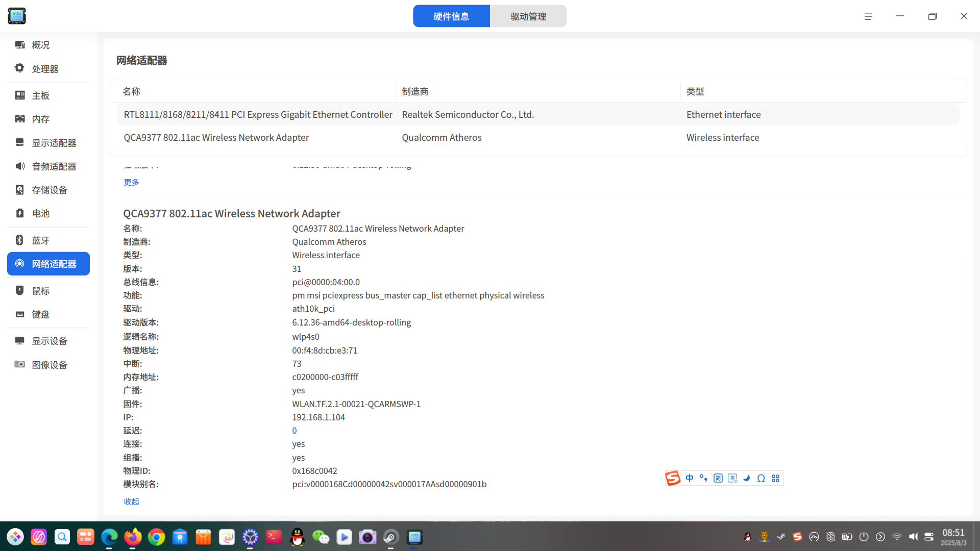Click the MAC address 00:f4:8d:cb:e3:71
The width and height of the screenshot is (980, 551).
(x=325, y=350)
